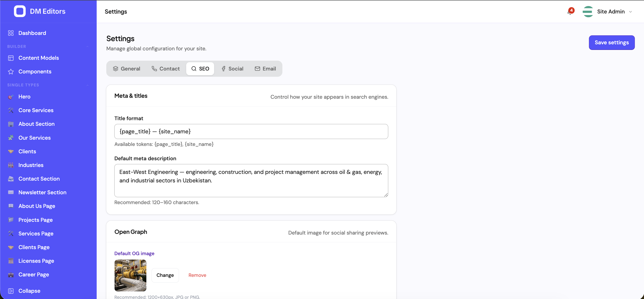This screenshot has width=644, height=299.
Task: Click the 'Available tokens' hint text
Action: 164,144
